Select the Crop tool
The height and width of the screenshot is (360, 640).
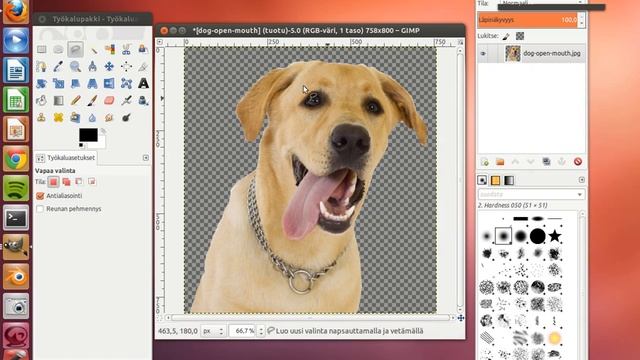tap(143, 66)
